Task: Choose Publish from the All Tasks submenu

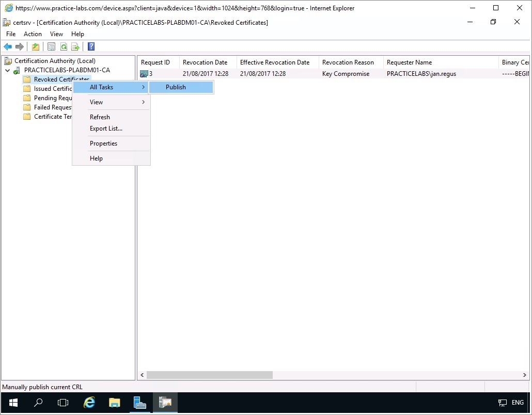Action: point(181,87)
